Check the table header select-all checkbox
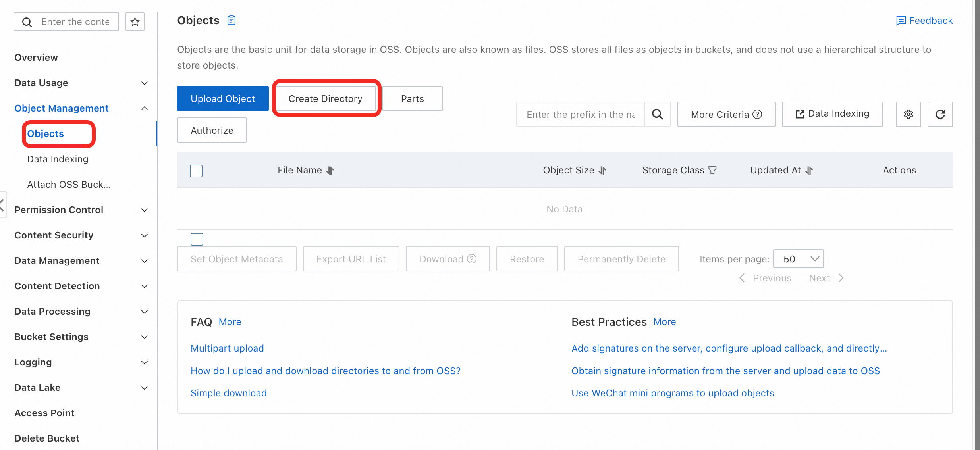The width and height of the screenshot is (980, 450). pos(196,171)
